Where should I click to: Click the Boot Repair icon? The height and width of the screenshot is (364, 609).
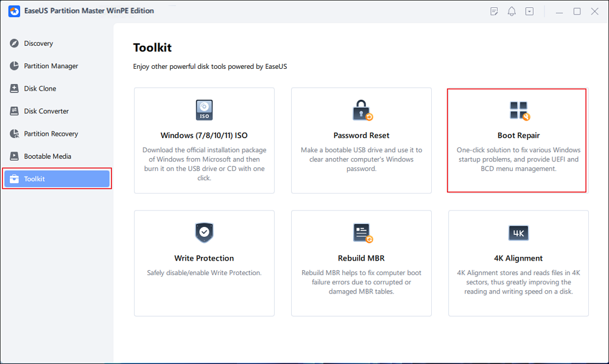pyautogui.click(x=519, y=110)
